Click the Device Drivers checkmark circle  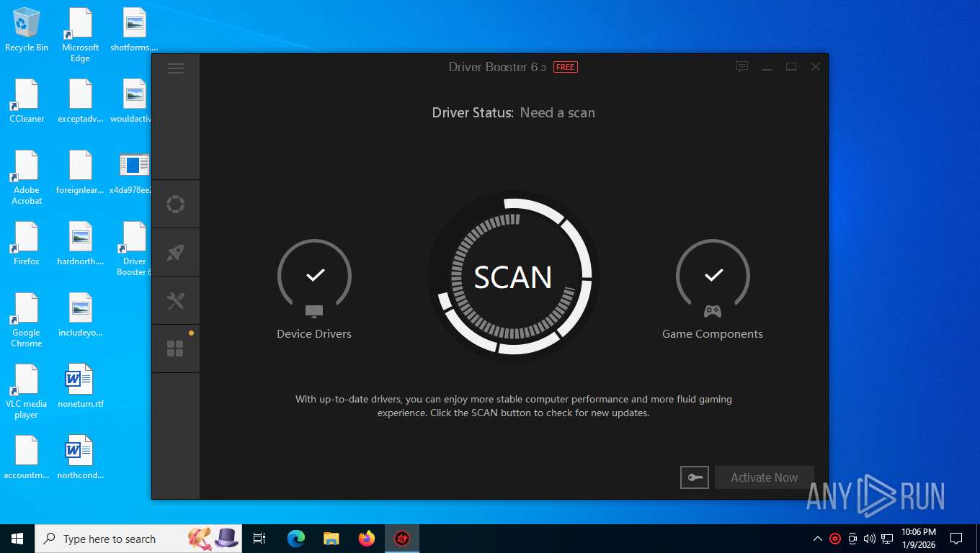point(314,276)
